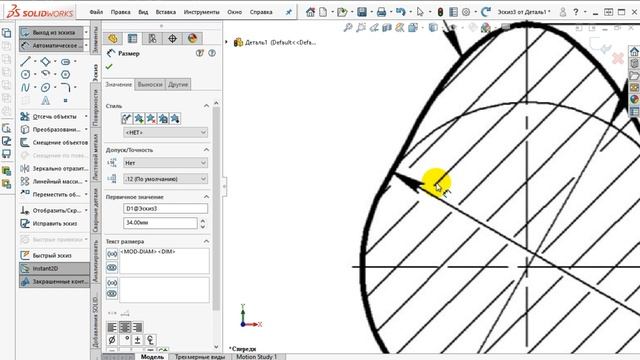This screenshot has width=640, height=360.
Task: Open the DisplayManager color ball tab
Action: [192, 38]
